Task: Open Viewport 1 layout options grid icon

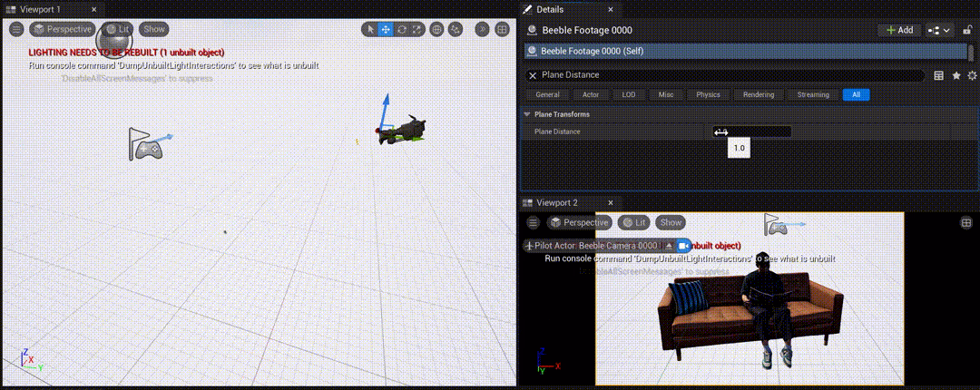Action: (x=501, y=29)
